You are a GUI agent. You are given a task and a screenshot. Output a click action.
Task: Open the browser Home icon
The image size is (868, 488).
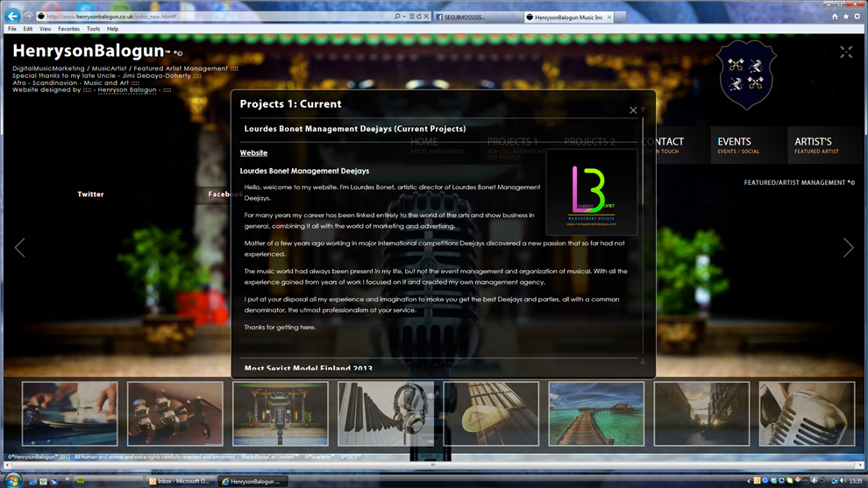pos(835,17)
